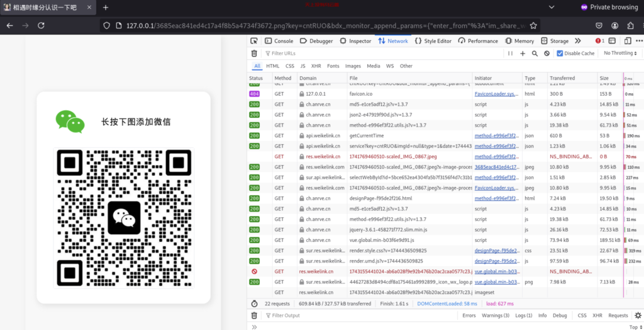Open network search magnifier
Viewport: 644px width, 330px height.
click(535, 53)
